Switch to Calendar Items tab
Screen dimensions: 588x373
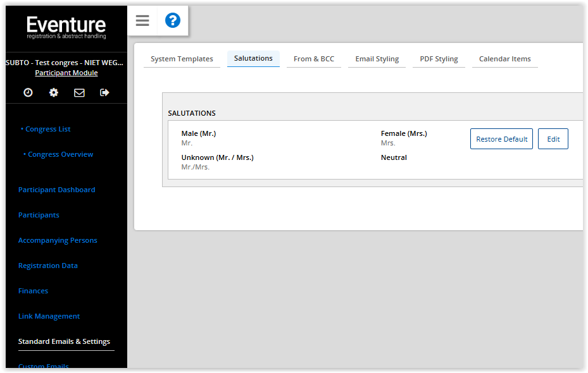(504, 59)
